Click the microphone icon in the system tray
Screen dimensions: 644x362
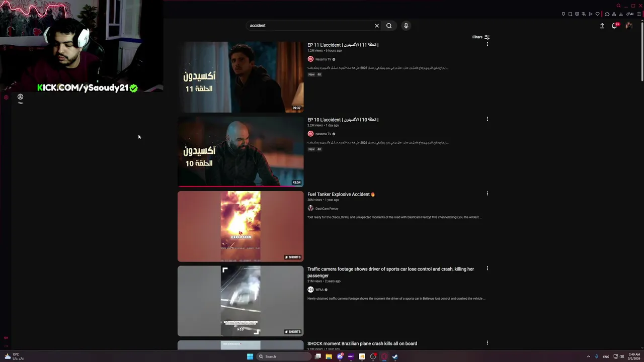[x=597, y=356]
